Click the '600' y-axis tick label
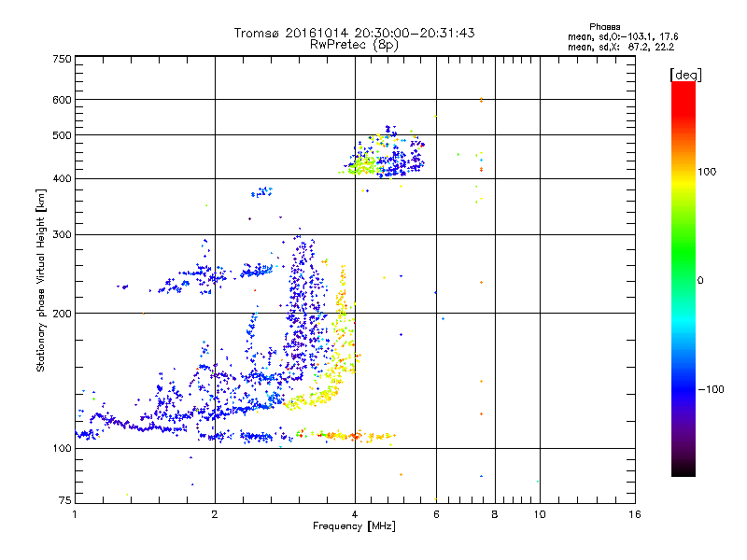The height and width of the screenshot is (560, 747). [x=62, y=100]
